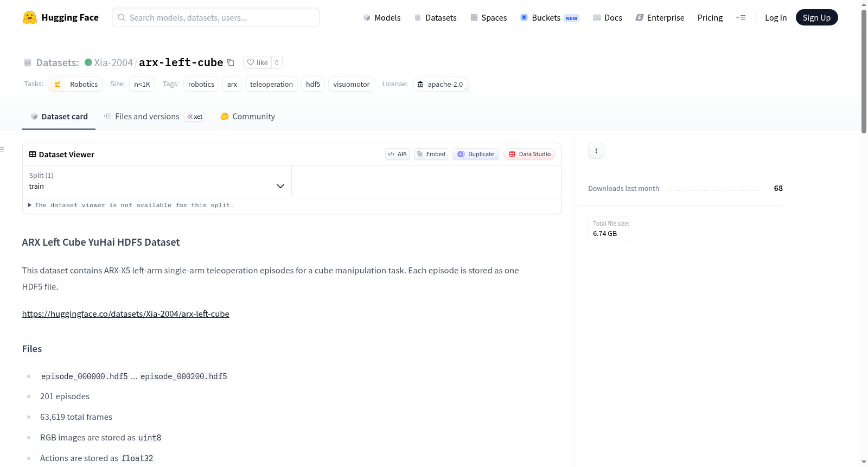Click the visuomotor tag
This screenshot has height=467, width=868.
pyautogui.click(x=352, y=84)
